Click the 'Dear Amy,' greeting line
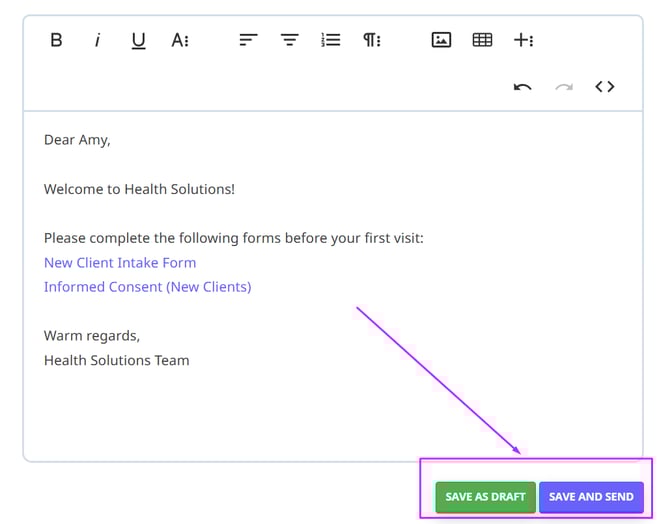 click(77, 140)
